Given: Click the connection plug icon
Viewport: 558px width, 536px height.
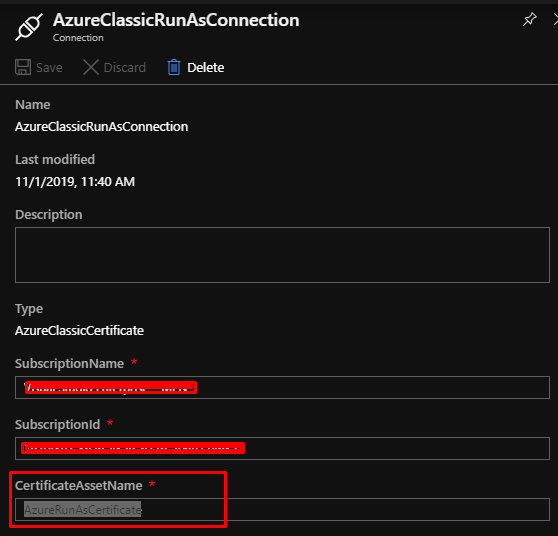Looking at the screenshot, I should (x=29, y=27).
